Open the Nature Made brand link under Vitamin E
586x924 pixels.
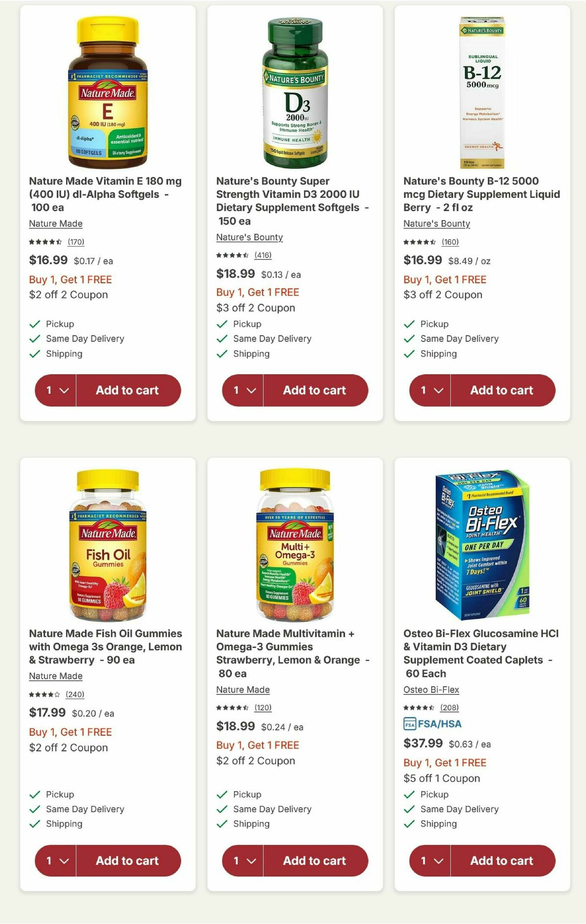tap(55, 224)
